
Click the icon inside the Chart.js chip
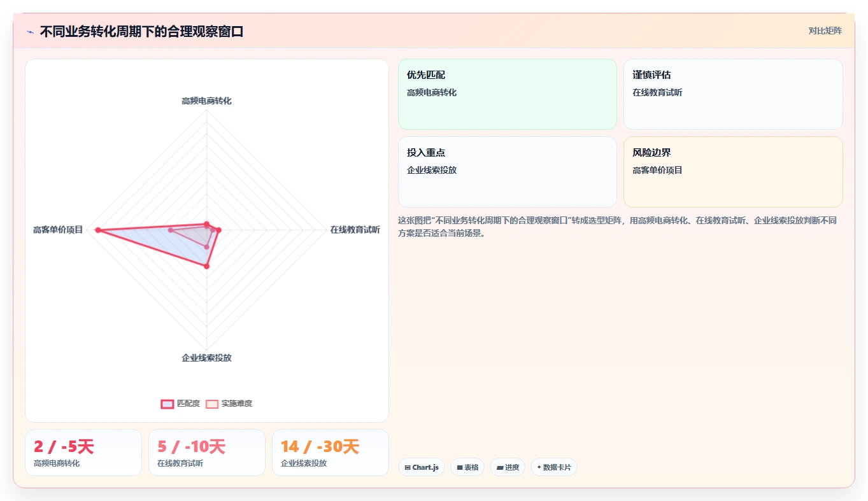pos(408,467)
